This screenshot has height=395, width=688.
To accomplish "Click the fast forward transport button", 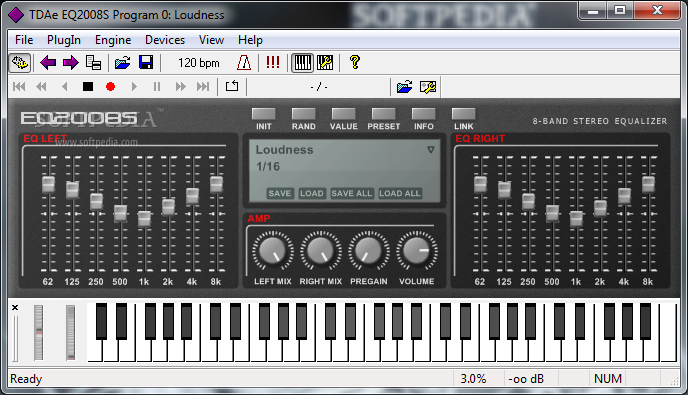I will pyautogui.click(x=180, y=86).
